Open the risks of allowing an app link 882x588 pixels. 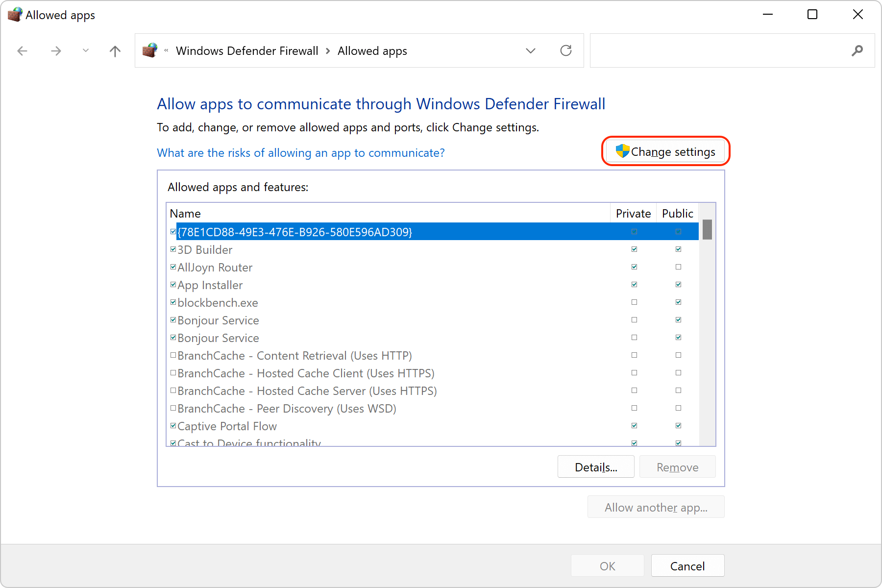(301, 153)
